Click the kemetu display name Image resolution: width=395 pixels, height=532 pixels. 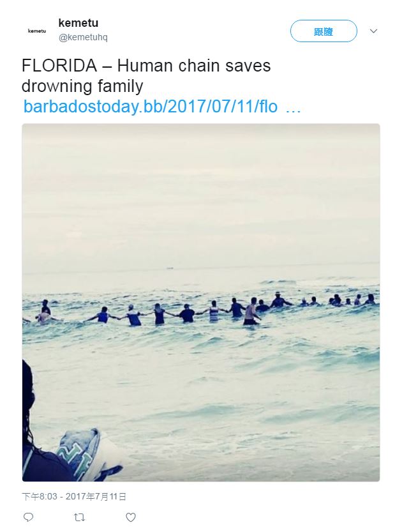[78, 23]
